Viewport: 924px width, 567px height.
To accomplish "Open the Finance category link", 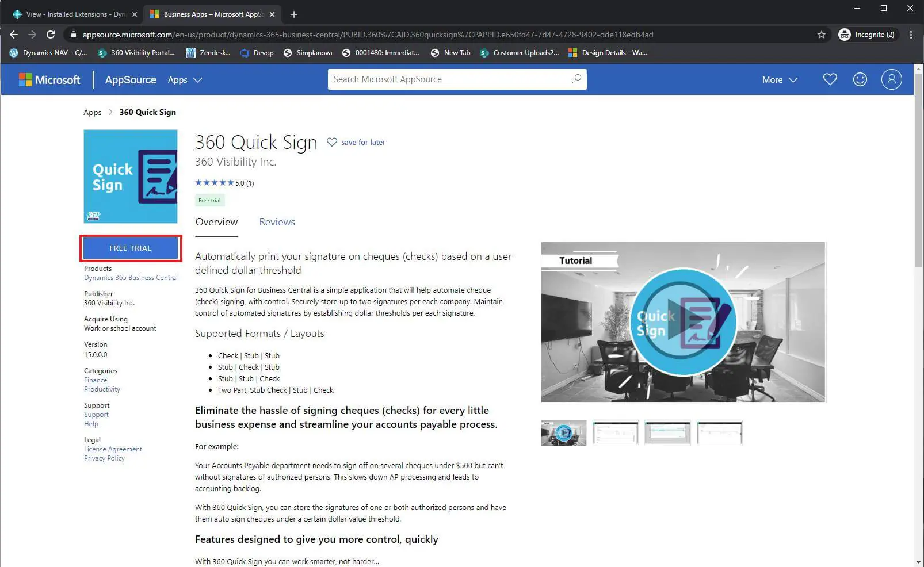I will point(96,380).
